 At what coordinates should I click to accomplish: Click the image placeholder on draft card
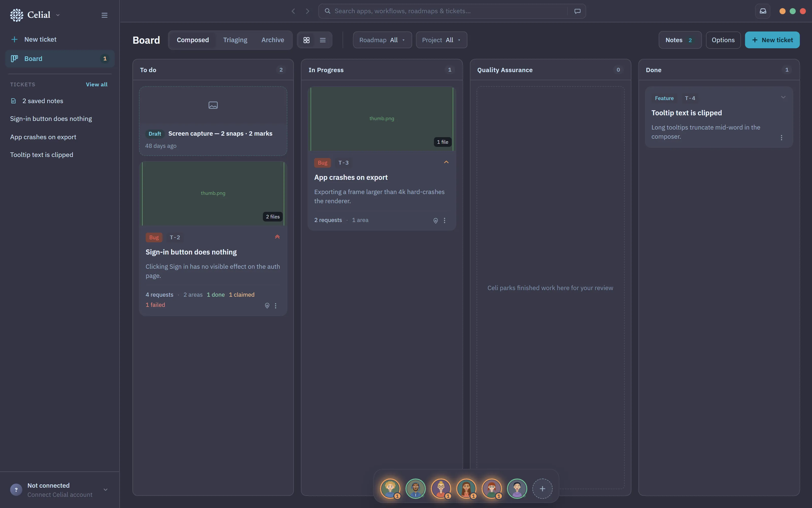coord(213,105)
